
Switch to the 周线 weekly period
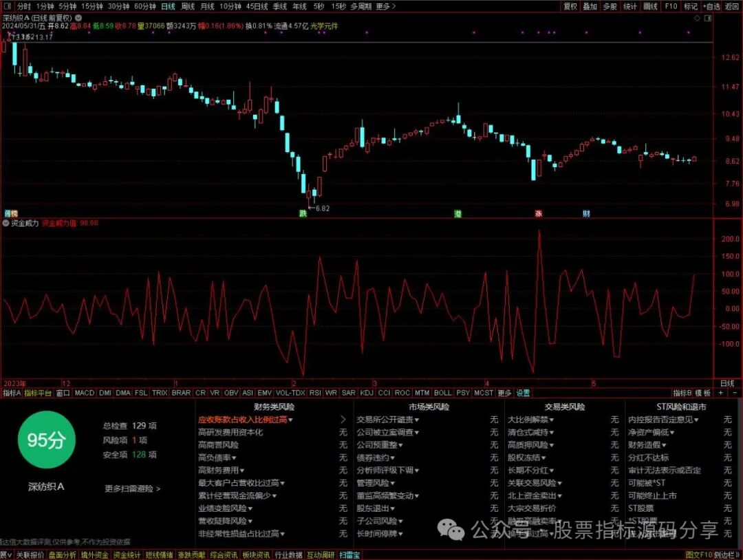(x=188, y=6)
